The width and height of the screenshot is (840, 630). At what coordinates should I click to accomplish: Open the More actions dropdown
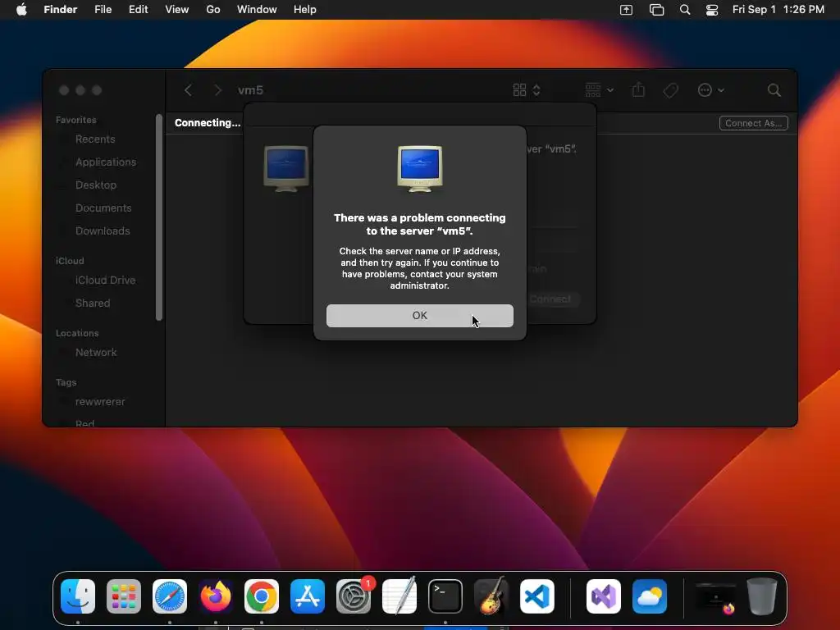point(711,90)
